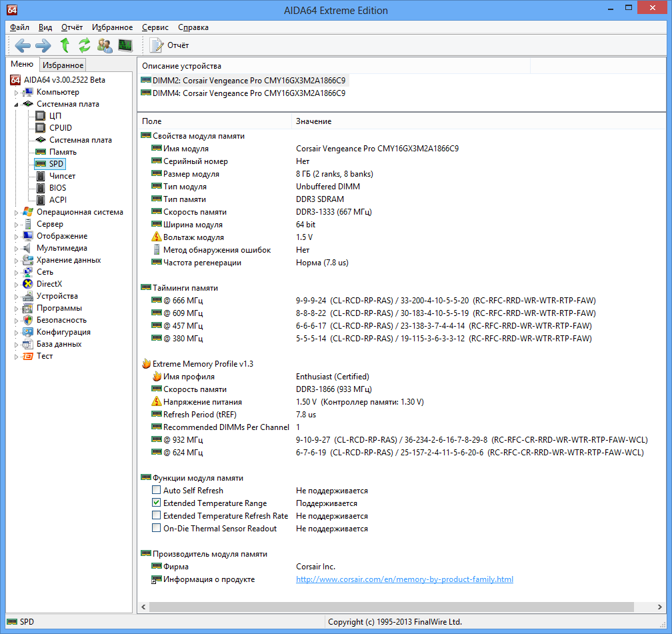672x634 pixels.
Task: Click the Windows flag icon for Операционная система
Action: (28, 212)
